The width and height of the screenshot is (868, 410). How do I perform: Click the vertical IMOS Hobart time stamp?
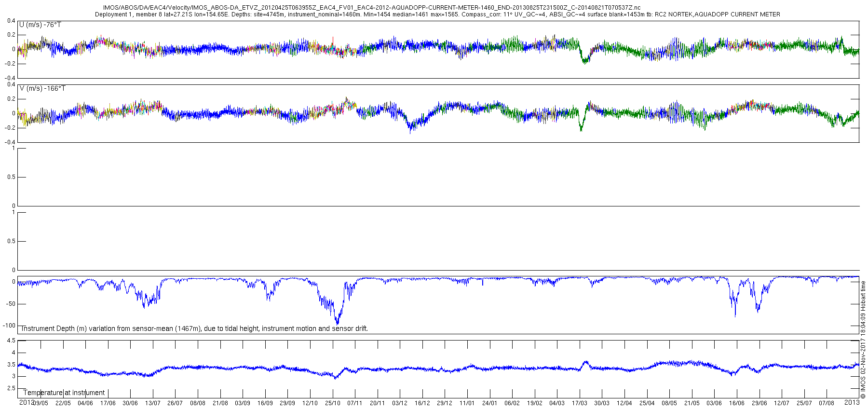click(863, 340)
